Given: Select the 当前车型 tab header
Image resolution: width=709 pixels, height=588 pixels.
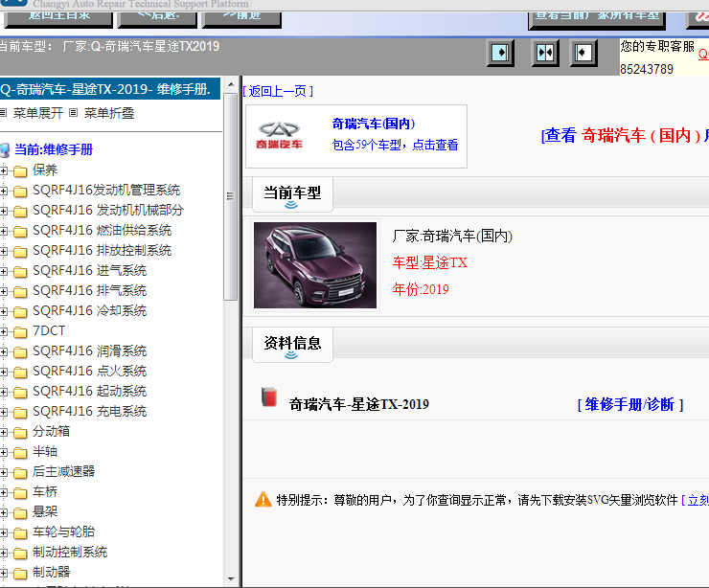Looking at the screenshot, I should click(292, 194).
